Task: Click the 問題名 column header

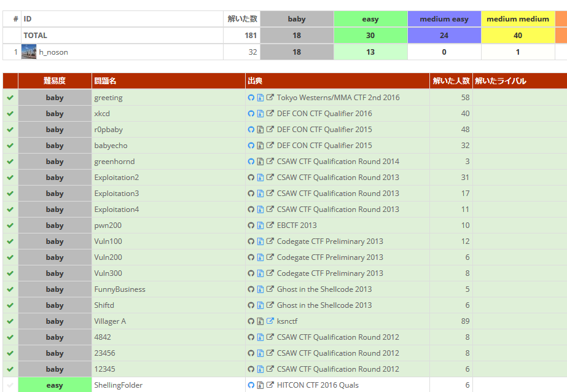Action: click(x=168, y=81)
